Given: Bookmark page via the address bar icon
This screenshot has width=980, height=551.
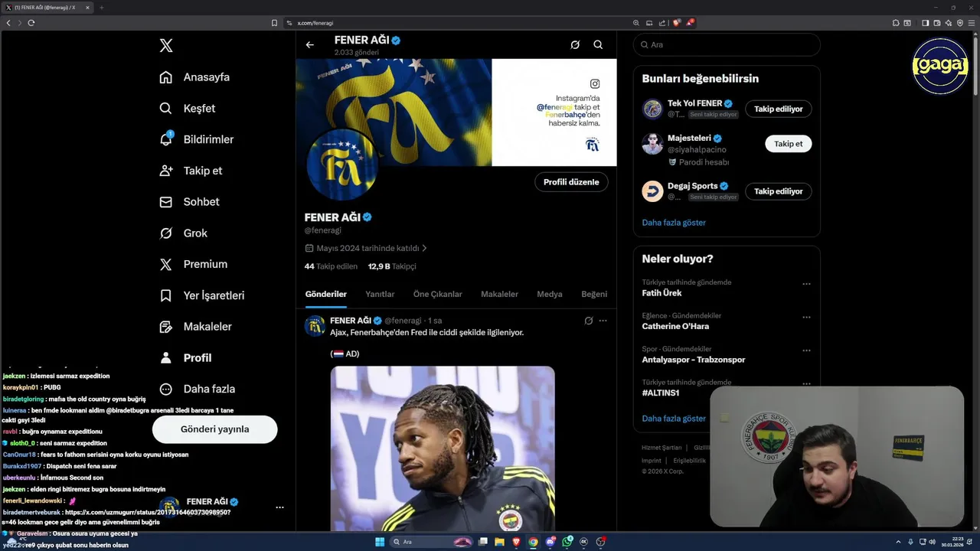Looking at the screenshot, I should pos(274,23).
